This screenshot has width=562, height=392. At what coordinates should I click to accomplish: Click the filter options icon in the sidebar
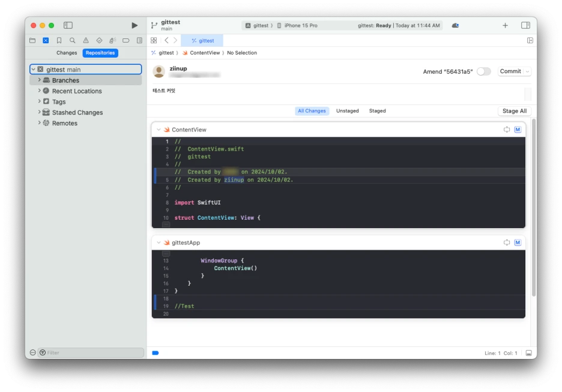(x=43, y=352)
